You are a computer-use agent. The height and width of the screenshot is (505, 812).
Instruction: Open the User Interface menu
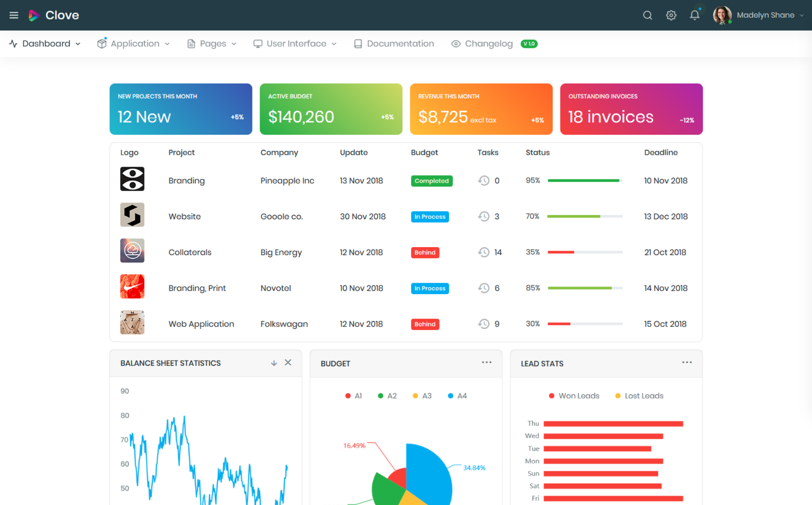295,44
